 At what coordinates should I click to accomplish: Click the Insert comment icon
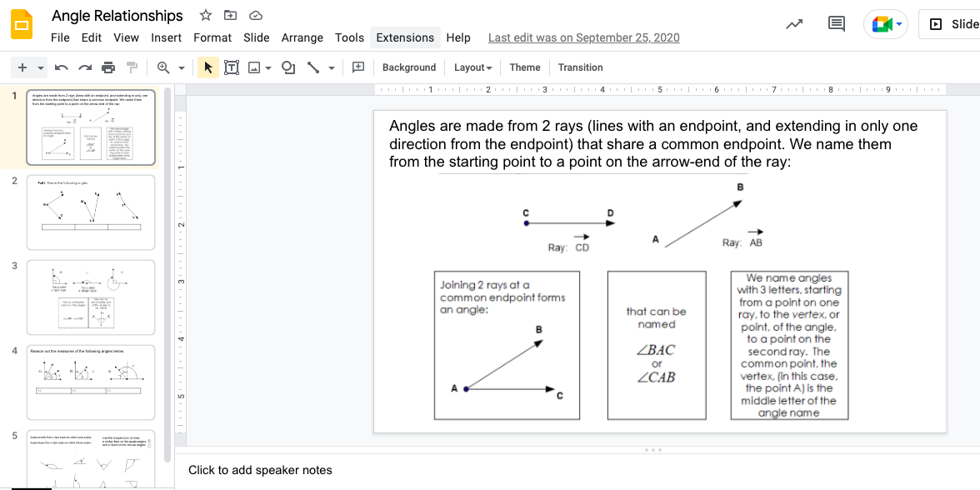[357, 67]
